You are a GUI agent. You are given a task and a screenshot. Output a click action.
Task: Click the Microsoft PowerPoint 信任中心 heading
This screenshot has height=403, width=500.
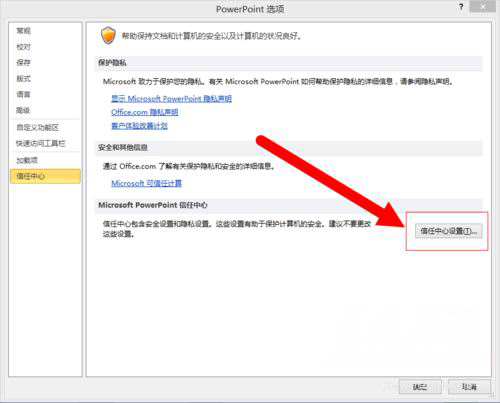tap(153, 205)
